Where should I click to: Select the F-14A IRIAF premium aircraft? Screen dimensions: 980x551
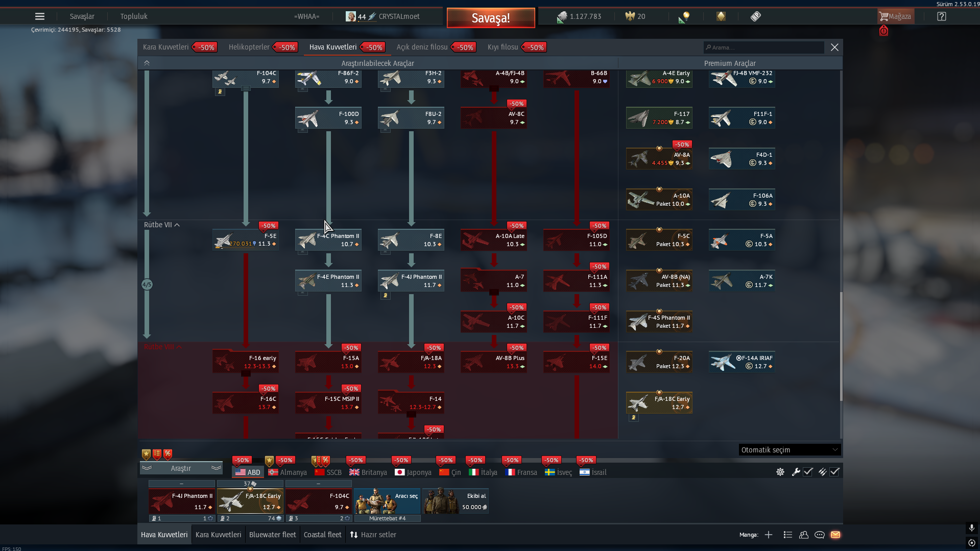(x=742, y=362)
